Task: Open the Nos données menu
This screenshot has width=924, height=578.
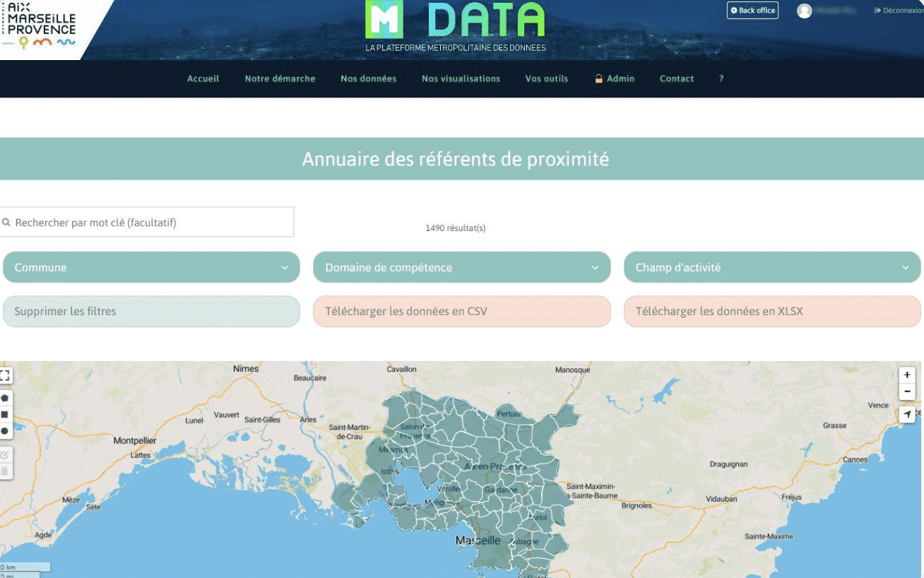Action: 368,78
